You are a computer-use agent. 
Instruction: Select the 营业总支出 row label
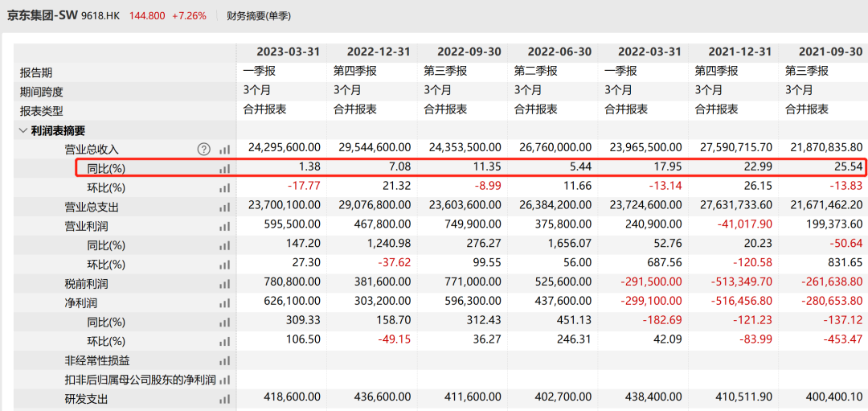click(92, 208)
